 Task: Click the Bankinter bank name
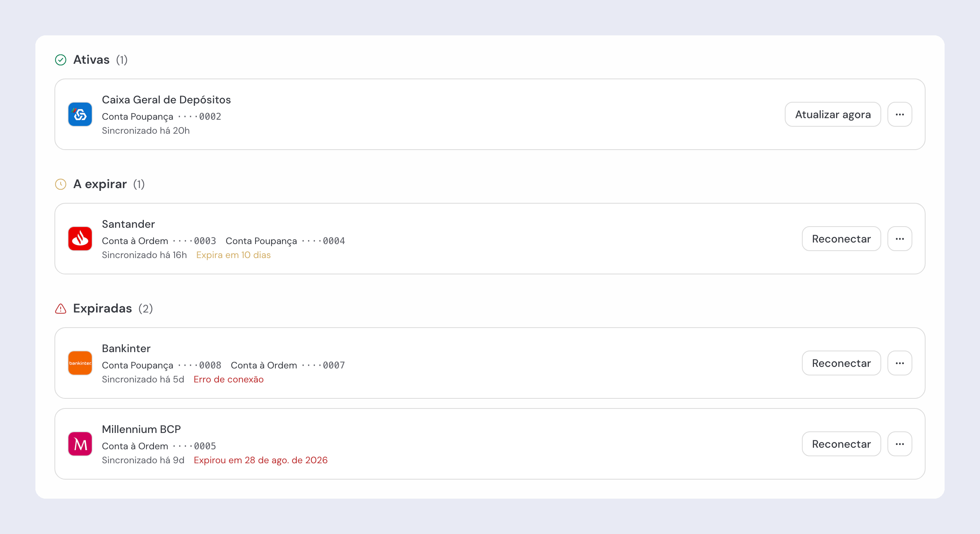(x=126, y=349)
